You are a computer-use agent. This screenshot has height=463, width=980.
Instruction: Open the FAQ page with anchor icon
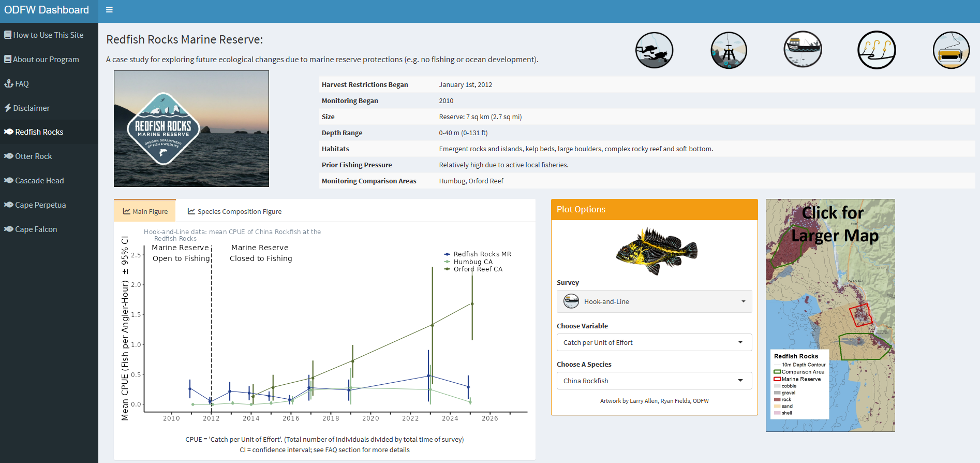[x=22, y=83]
